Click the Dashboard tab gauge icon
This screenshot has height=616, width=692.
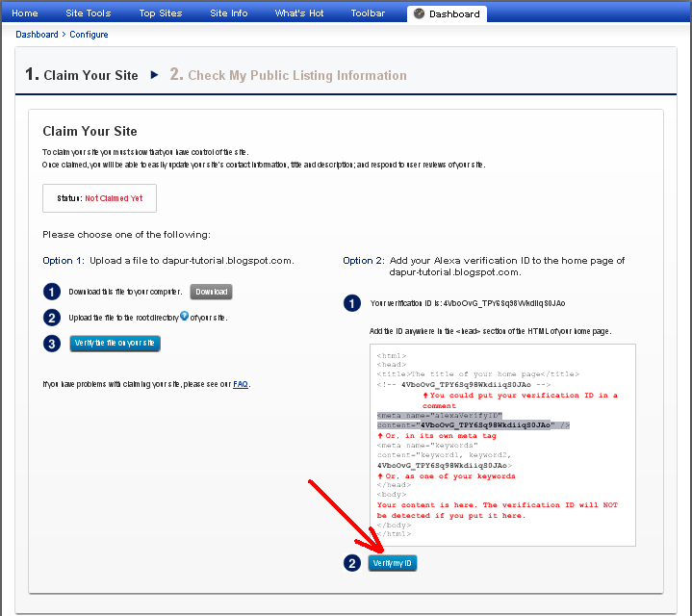[419, 13]
